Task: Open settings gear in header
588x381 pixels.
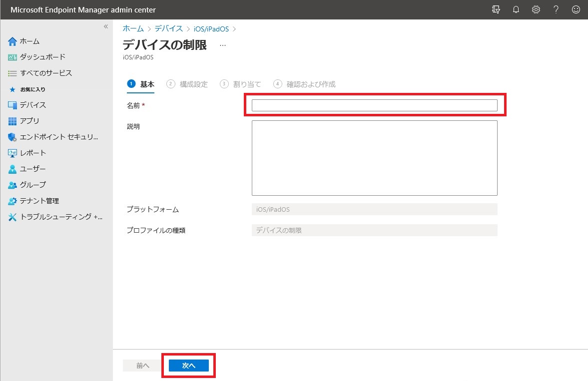Action: click(x=536, y=10)
